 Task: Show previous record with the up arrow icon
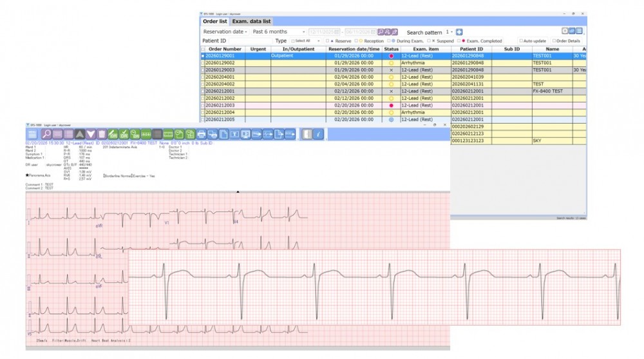point(80,134)
